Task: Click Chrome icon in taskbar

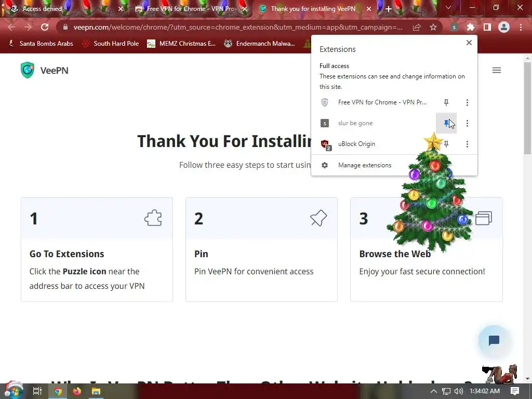Action: [x=58, y=391]
